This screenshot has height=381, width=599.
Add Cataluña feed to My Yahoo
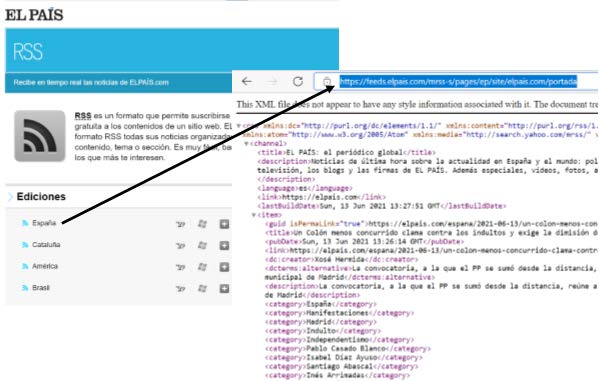click(x=180, y=246)
